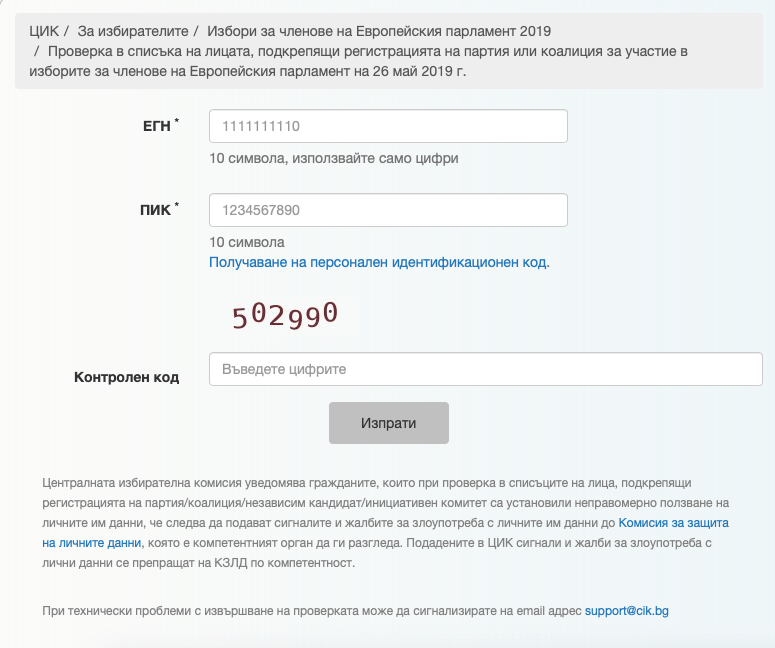Open the ЦИК breadcrumb link

pyautogui.click(x=44, y=31)
